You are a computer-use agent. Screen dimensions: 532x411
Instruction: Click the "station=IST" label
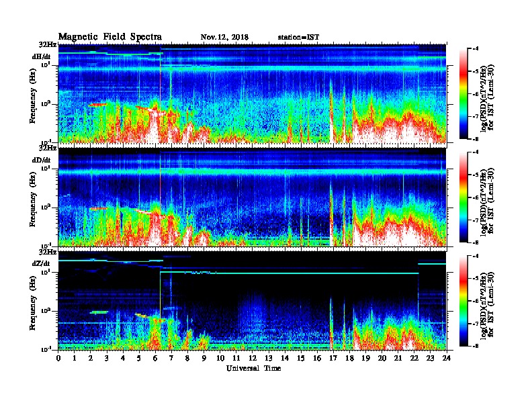click(x=298, y=38)
